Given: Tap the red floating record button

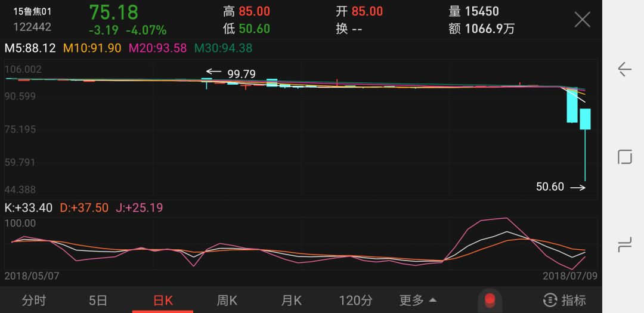Looking at the screenshot, I should 490,300.
